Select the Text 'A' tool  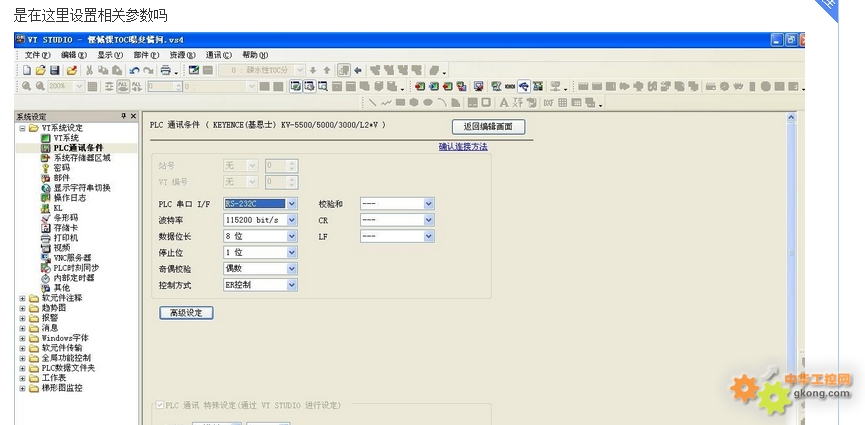504,103
